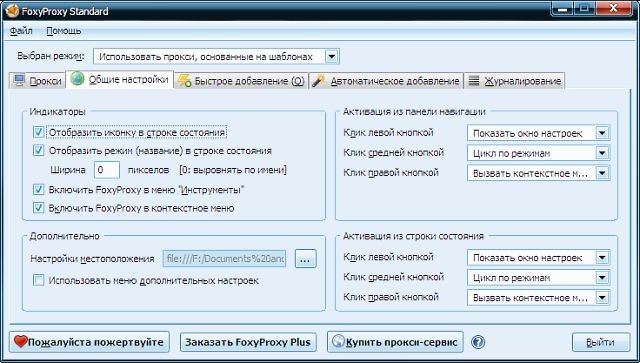The height and width of the screenshot is (363, 640).
Task: Select the Общие настройки tab
Action: [x=120, y=79]
